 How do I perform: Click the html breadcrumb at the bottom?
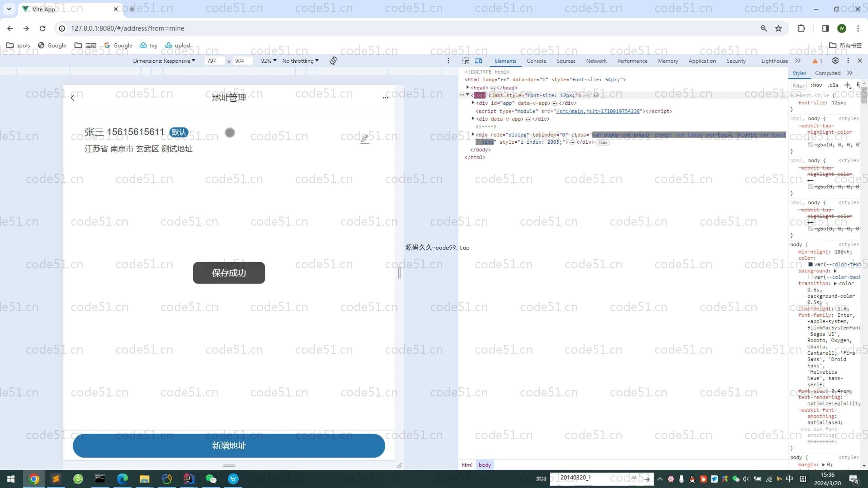tap(467, 465)
